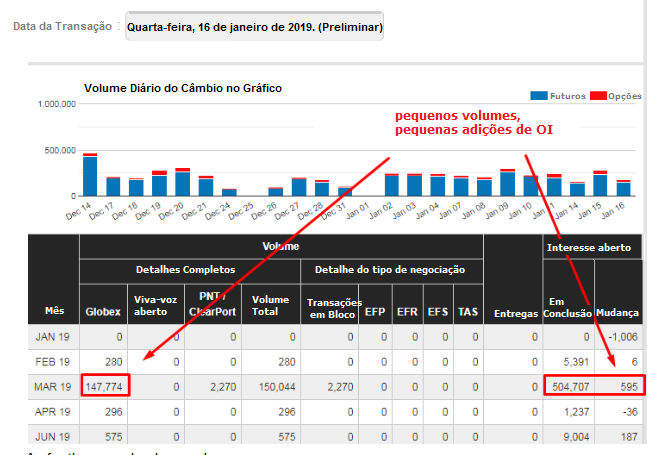The width and height of the screenshot is (653, 455).
Task: Select the PNT / ClearPort column header
Action: click(214, 305)
